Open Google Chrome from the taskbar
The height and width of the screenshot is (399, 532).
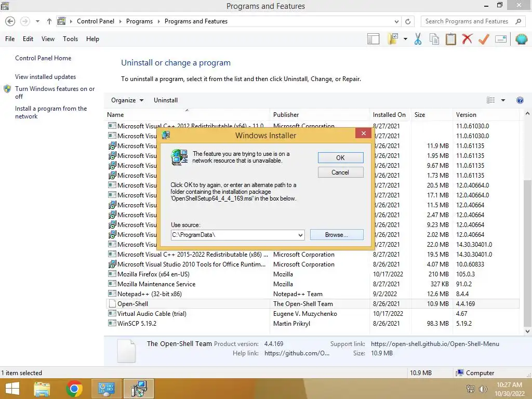[74, 389]
